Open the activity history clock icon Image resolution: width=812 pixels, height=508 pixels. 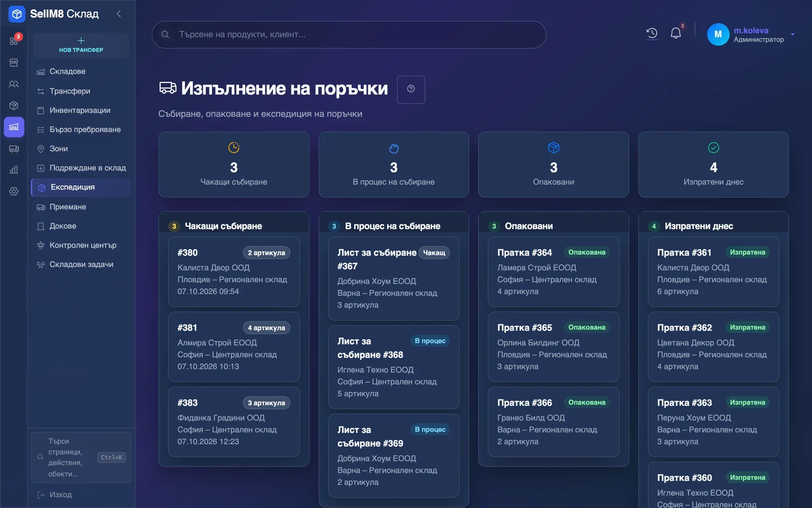point(652,33)
